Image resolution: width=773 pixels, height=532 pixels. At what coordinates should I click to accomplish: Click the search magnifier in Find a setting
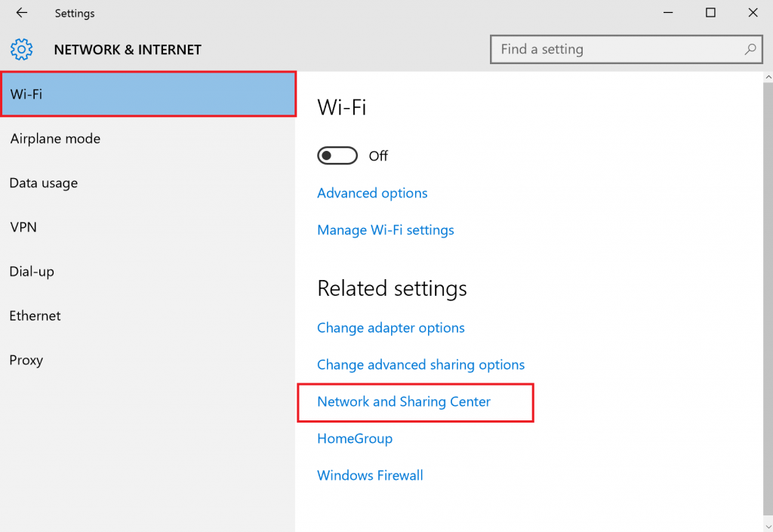point(750,49)
